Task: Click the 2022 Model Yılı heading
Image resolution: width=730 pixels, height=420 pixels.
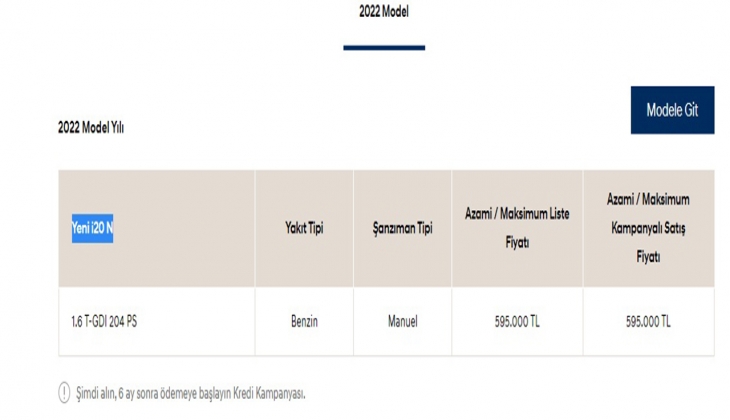Action: [x=91, y=128]
